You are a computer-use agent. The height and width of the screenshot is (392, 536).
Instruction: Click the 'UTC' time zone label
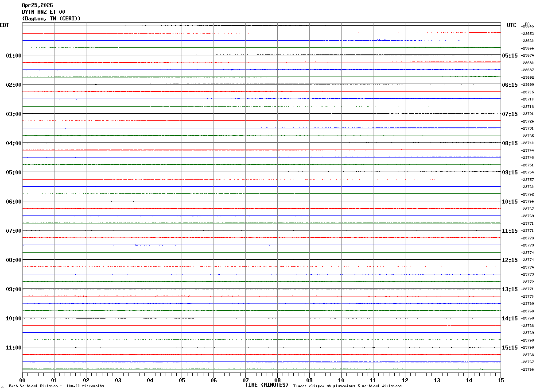pyautogui.click(x=512, y=25)
